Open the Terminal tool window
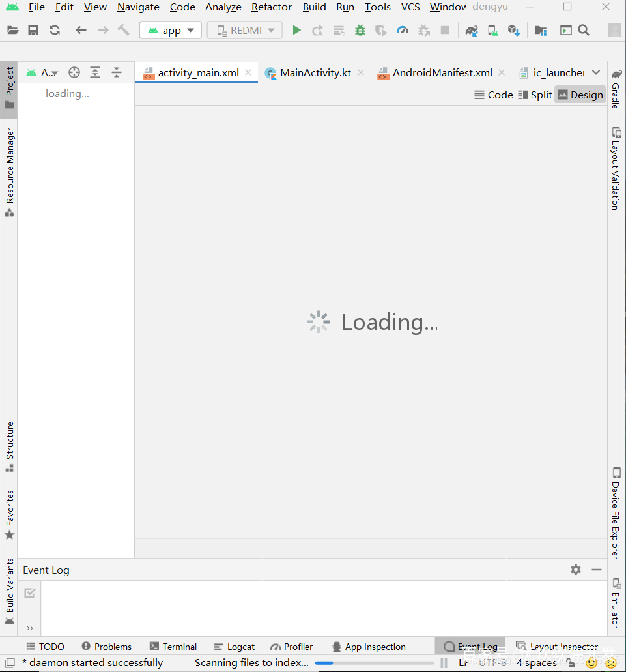 pyautogui.click(x=173, y=647)
